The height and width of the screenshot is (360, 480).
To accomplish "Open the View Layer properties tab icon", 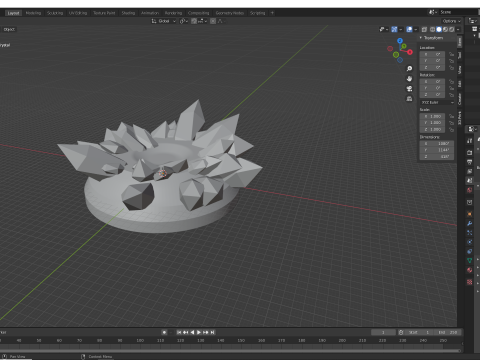I will (469, 171).
